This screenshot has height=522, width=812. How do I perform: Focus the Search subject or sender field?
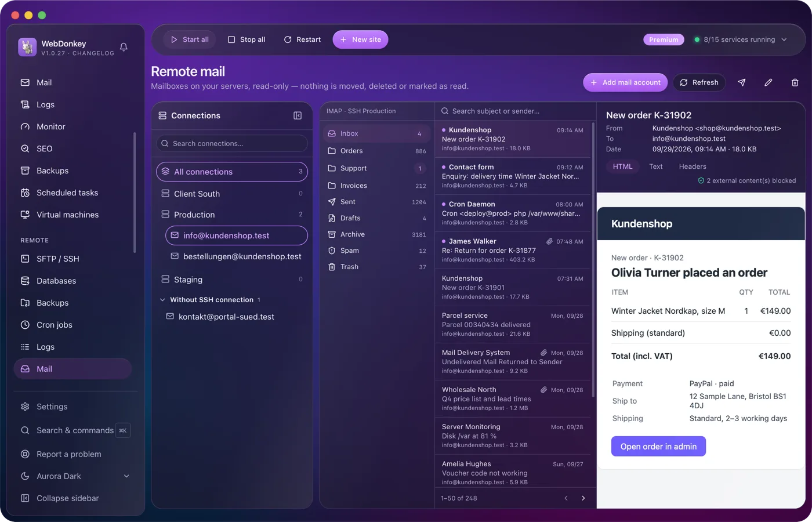515,111
